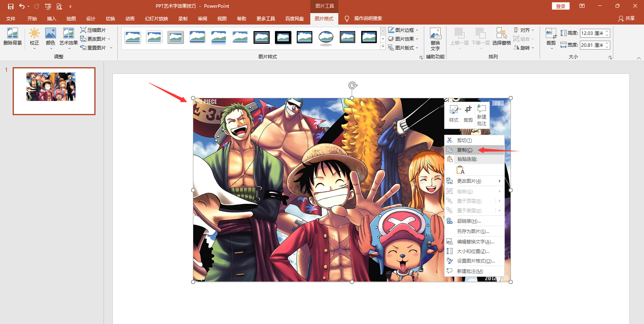Open the Baidu Netdisk (百度网盘) tab
Viewport: 644px width, 324px height.
(295, 18)
